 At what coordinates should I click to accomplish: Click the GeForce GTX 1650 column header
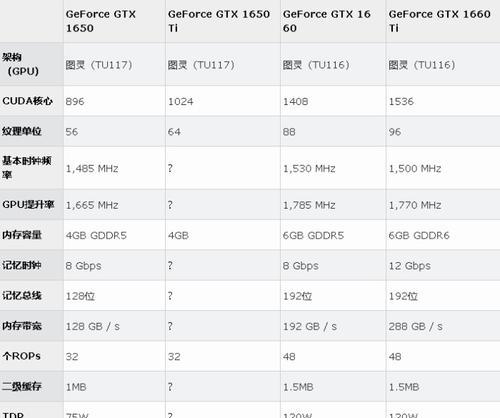[101, 21]
